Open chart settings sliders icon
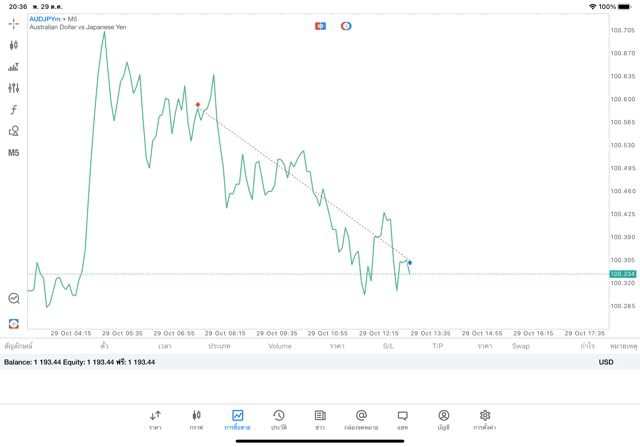 pyautogui.click(x=13, y=88)
